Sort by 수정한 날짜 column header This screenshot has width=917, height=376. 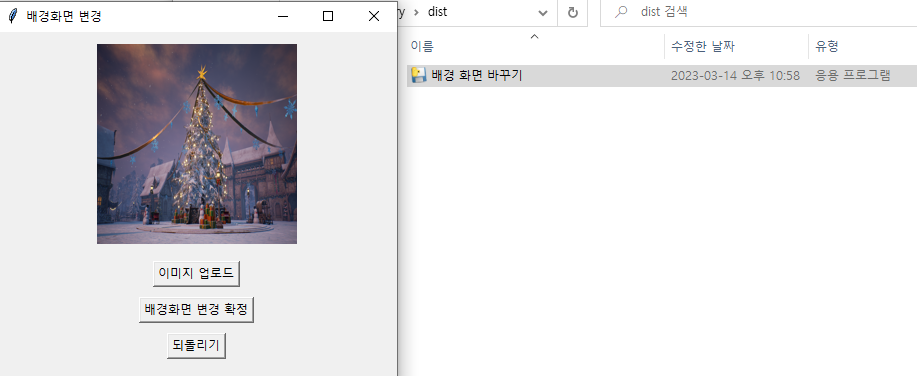pyautogui.click(x=702, y=46)
